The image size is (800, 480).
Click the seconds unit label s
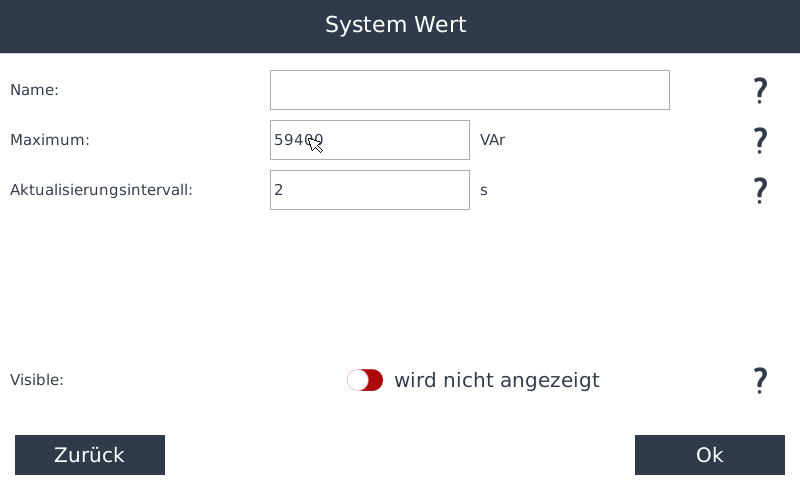click(484, 190)
